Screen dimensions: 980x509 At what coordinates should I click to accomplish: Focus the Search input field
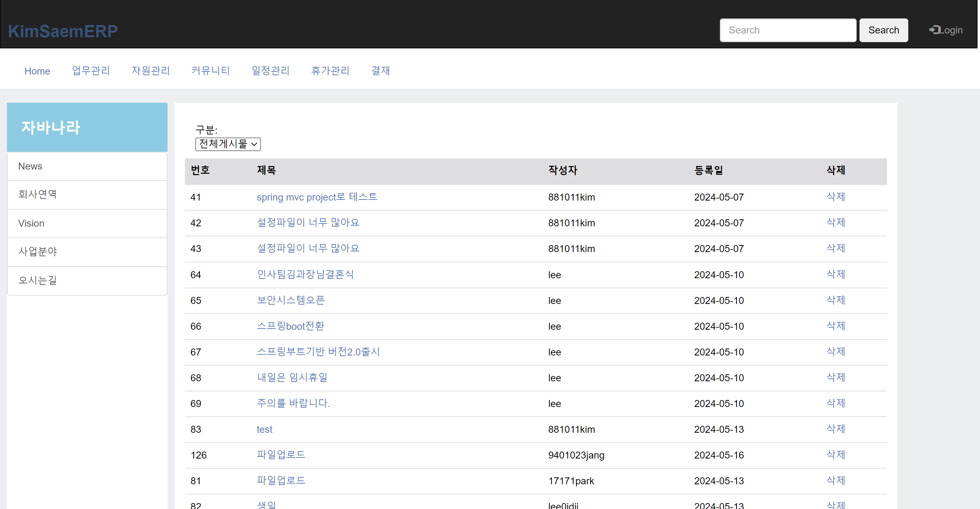point(787,30)
